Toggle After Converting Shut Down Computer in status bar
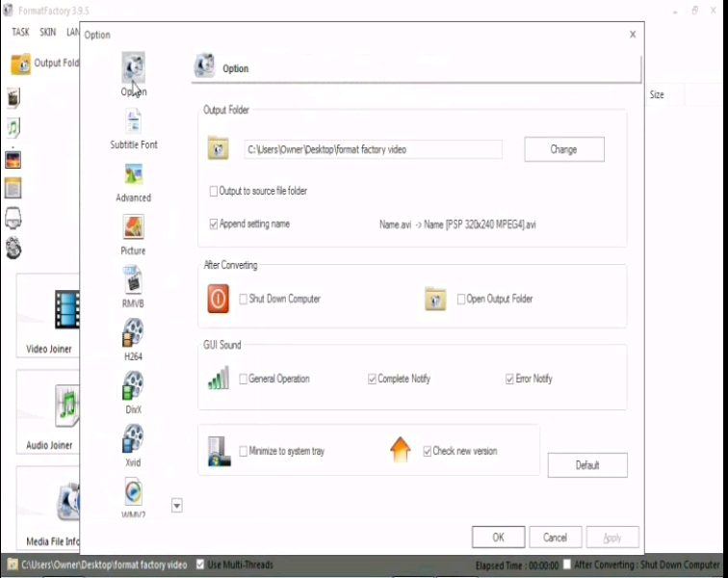The height and width of the screenshot is (578, 728). point(567,565)
